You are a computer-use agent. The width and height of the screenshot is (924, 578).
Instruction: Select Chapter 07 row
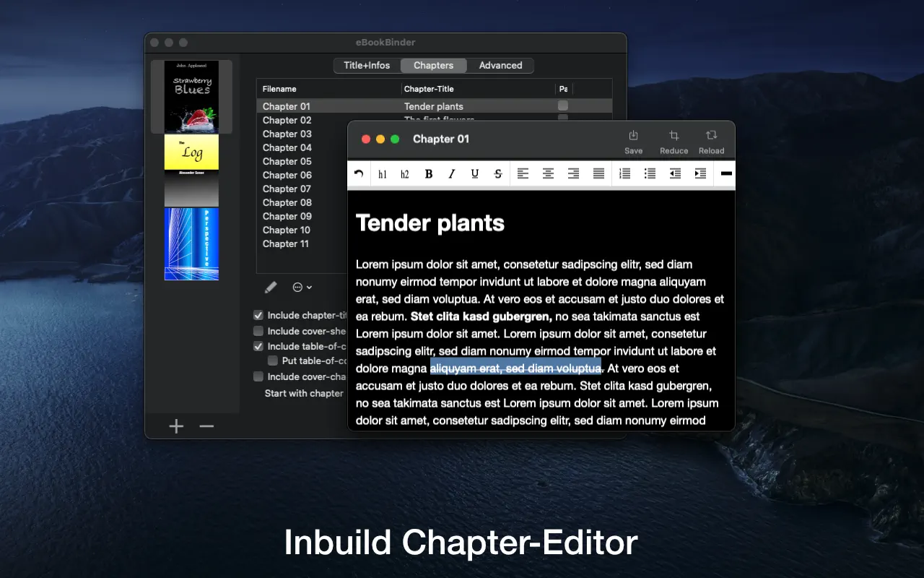(302, 189)
